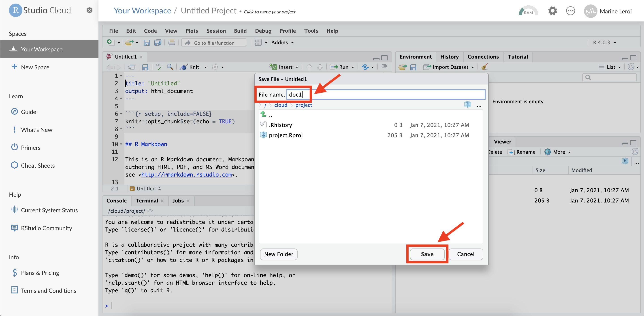Open the Addins dropdown
The width and height of the screenshot is (644, 316).
(x=282, y=42)
